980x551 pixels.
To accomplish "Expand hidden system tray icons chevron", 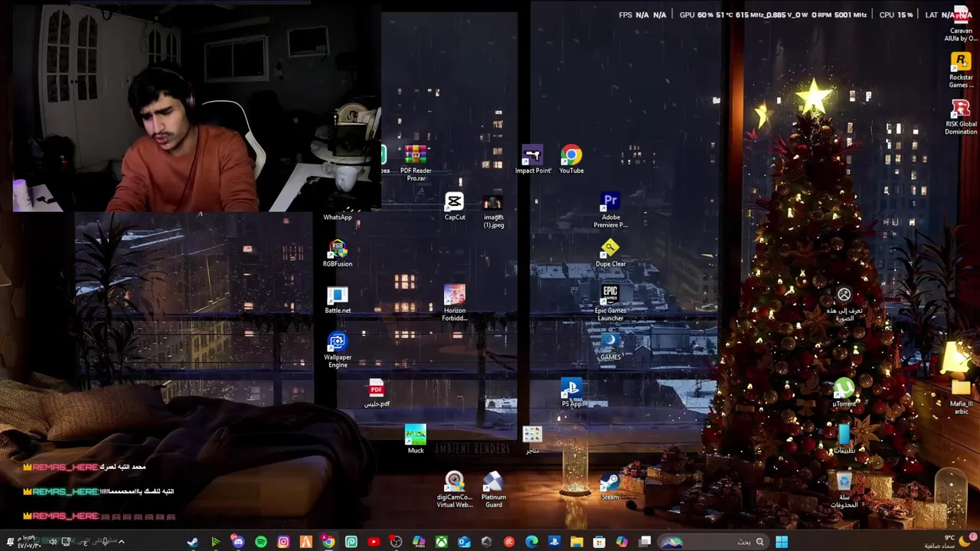I will pyautogui.click(x=121, y=542).
